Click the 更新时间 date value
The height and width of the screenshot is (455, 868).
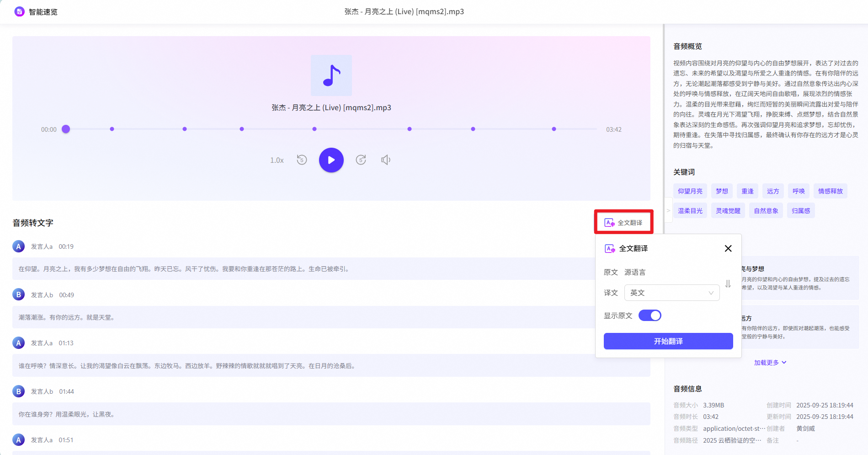tap(825, 417)
